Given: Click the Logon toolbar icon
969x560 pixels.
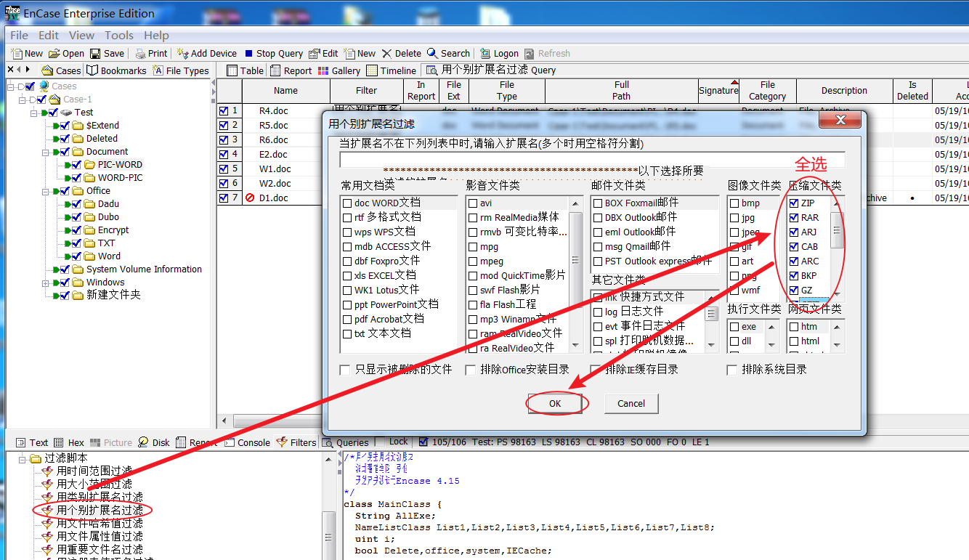Looking at the screenshot, I should click(485, 54).
